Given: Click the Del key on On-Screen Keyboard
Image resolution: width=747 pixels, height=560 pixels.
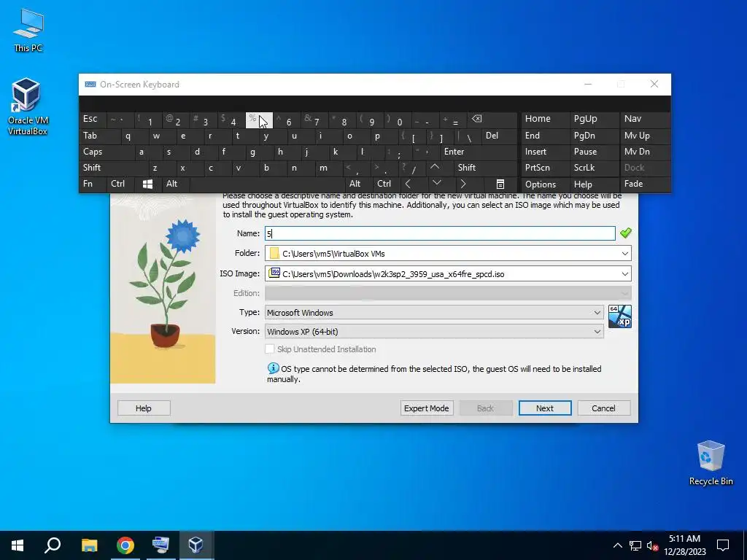Looking at the screenshot, I should 499,136.
